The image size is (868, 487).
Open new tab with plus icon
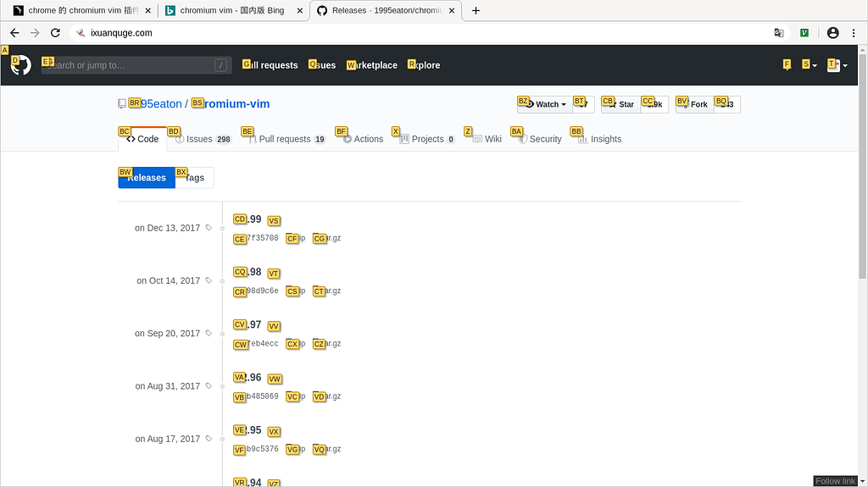[476, 10]
